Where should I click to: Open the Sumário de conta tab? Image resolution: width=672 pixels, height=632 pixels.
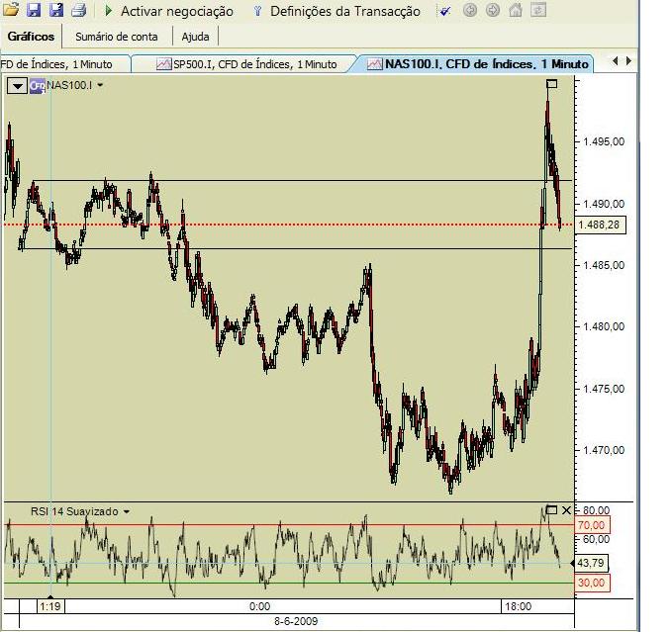(x=117, y=37)
